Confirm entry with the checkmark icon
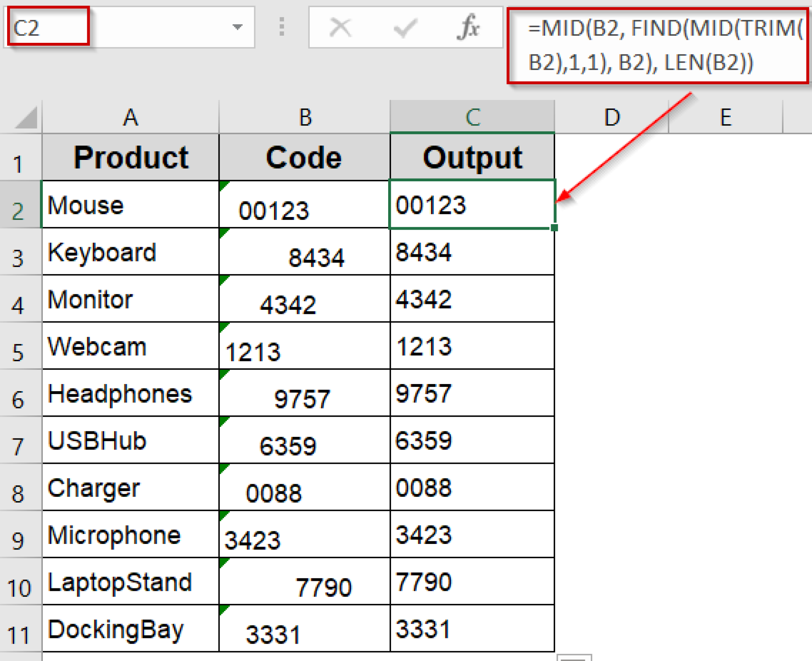The height and width of the screenshot is (661, 812). pos(404,27)
